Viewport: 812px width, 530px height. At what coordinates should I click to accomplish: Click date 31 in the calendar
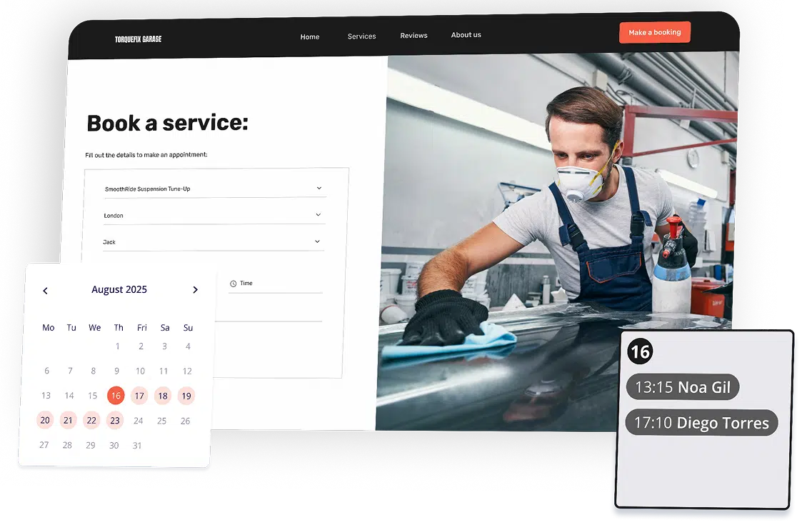(136, 446)
